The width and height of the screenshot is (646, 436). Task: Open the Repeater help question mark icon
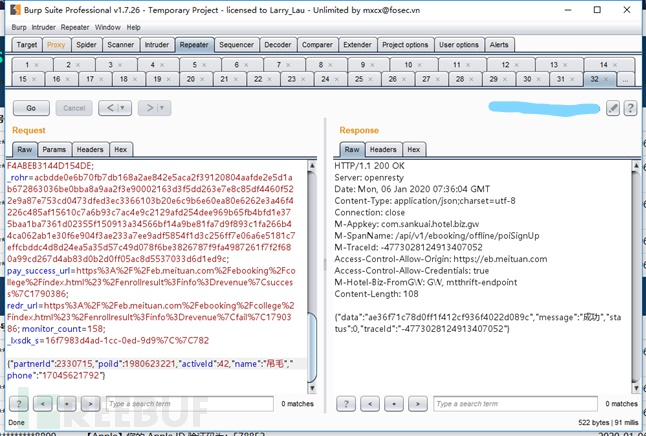tap(630, 108)
